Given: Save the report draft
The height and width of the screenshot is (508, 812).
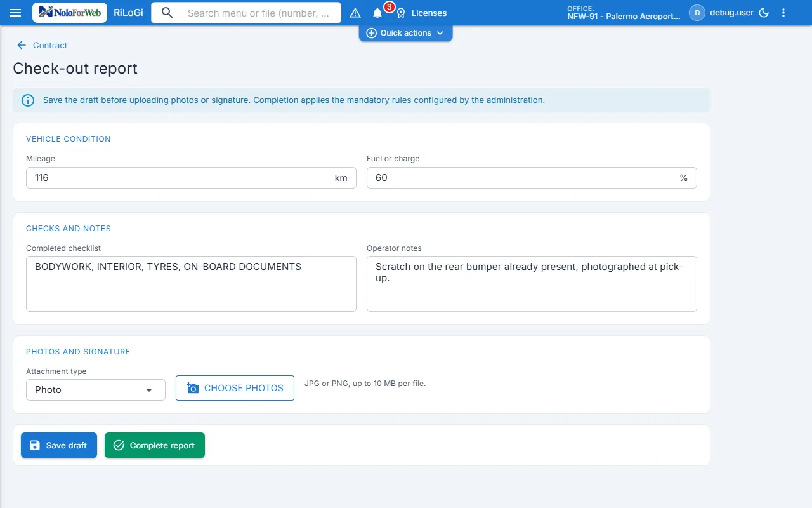Looking at the screenshot, I should tap(59, 445).
